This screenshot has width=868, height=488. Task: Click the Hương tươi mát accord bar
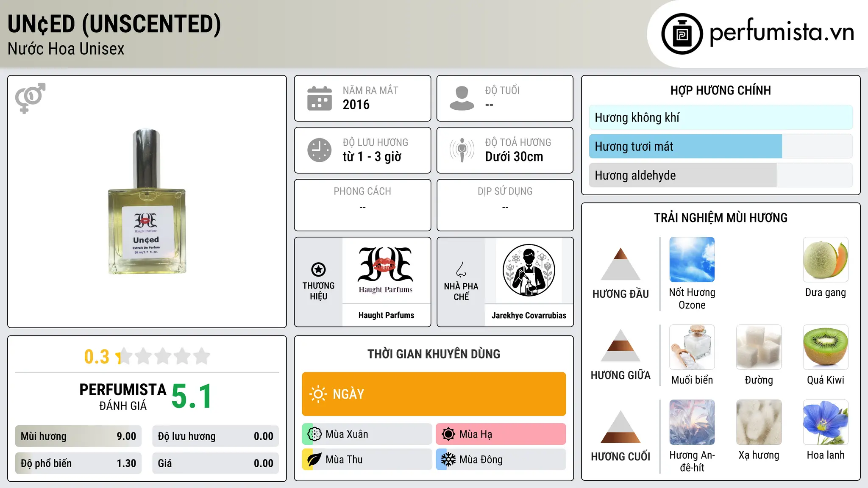tap(721, 147)
